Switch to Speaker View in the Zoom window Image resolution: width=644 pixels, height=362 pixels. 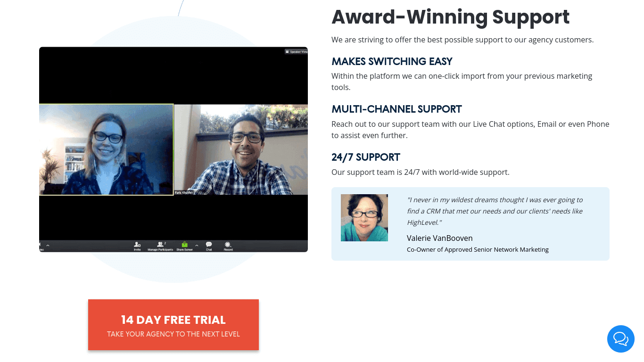coord(296,51)
